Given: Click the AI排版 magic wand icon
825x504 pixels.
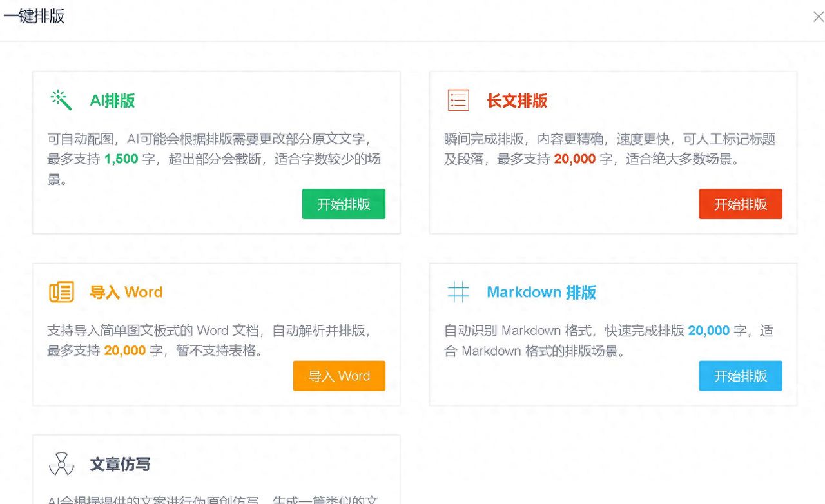Looking at the screenshot, I should 60,100.
